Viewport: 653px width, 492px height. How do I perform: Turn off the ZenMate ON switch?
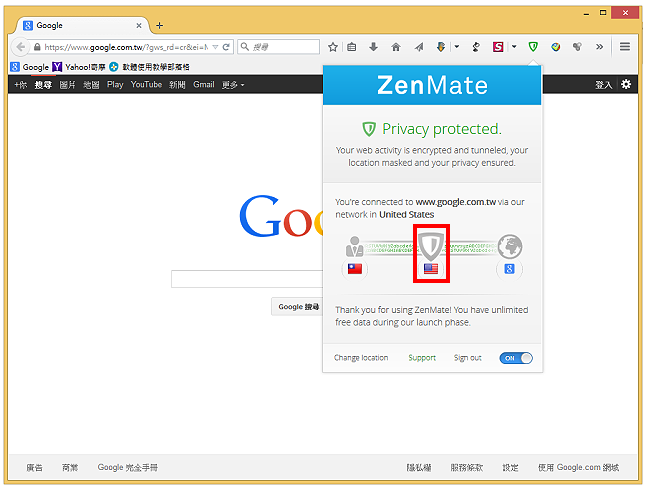click(x=516, y=358)
